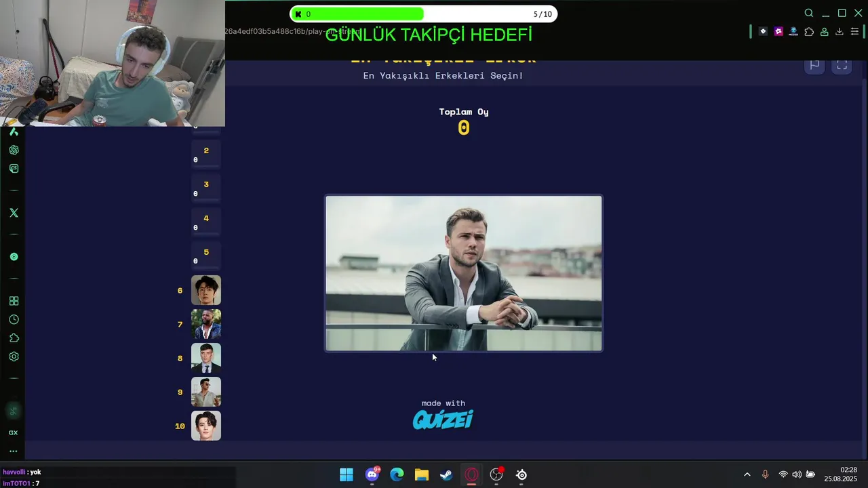The width and height of the screenshot is (868, 488).
Task: Expand the hidden system tray icons
Action: [747, 474]
